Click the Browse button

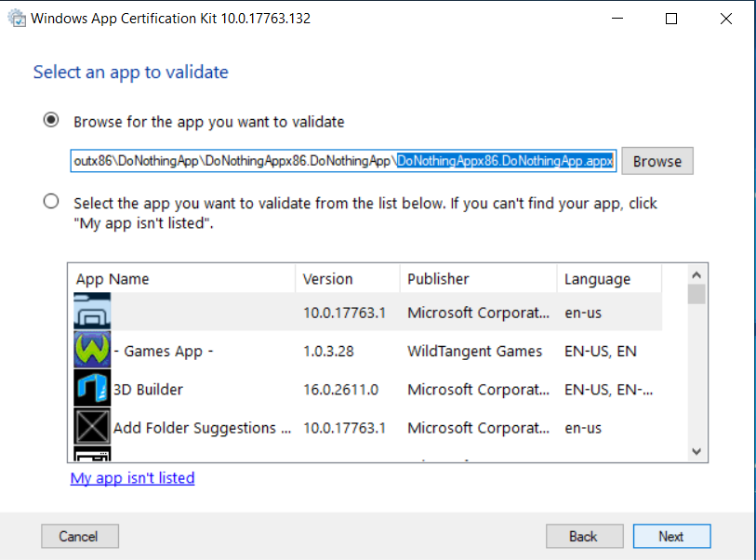[657, 161]
